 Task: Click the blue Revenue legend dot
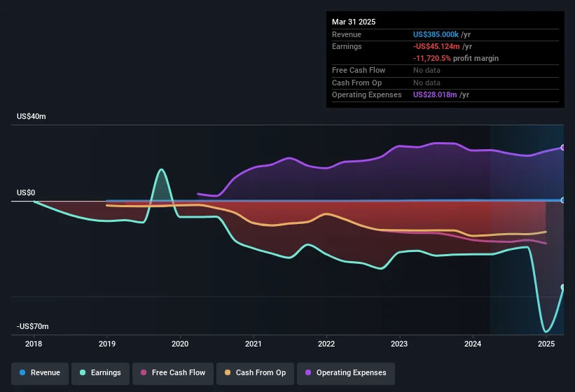click(22, 372)
